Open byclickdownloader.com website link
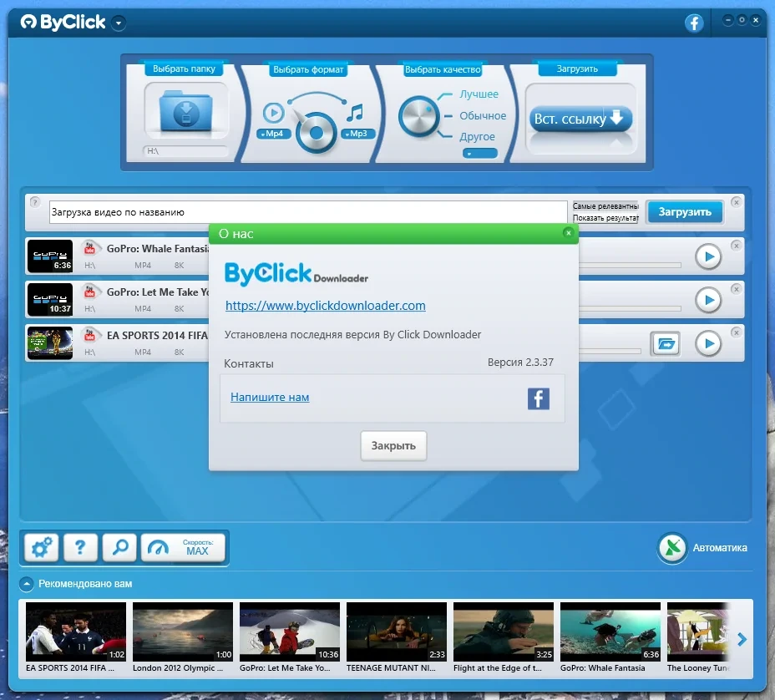 (x=325, y=306)
